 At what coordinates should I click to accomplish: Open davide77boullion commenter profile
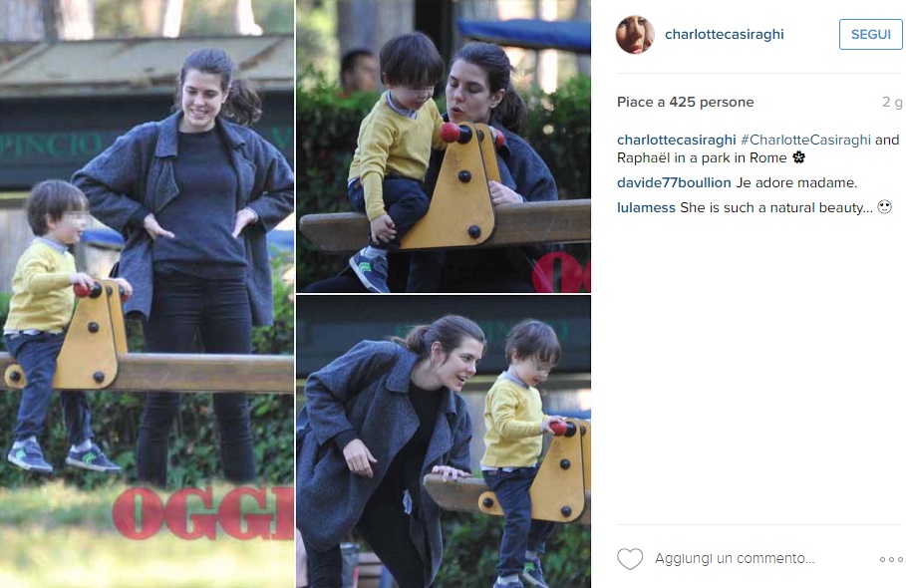(674, 182)
